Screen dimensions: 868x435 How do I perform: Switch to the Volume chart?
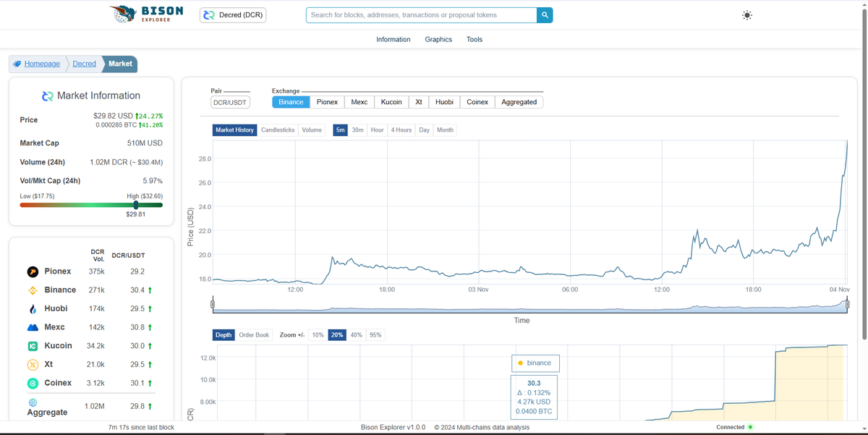tap(312, 130)
